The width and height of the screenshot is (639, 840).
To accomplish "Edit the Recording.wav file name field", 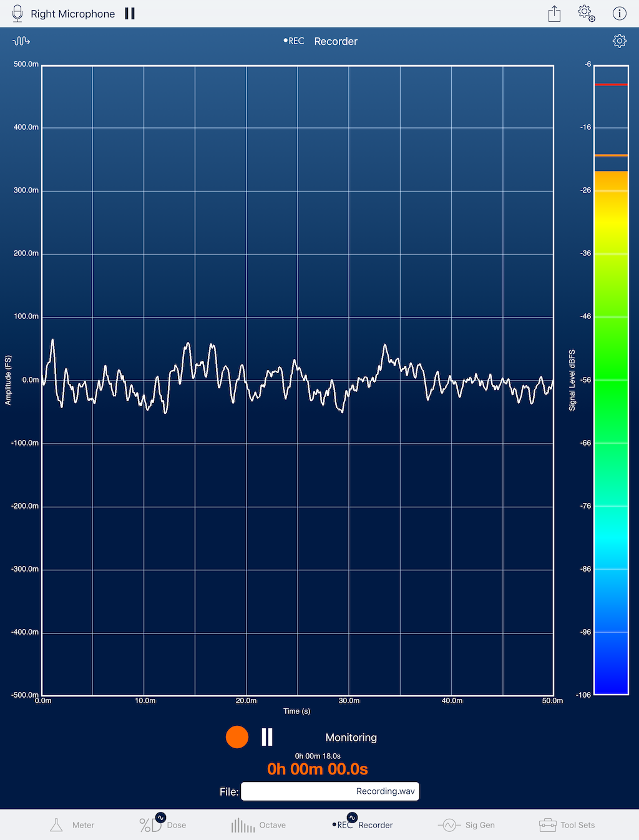I will point(329,791).
